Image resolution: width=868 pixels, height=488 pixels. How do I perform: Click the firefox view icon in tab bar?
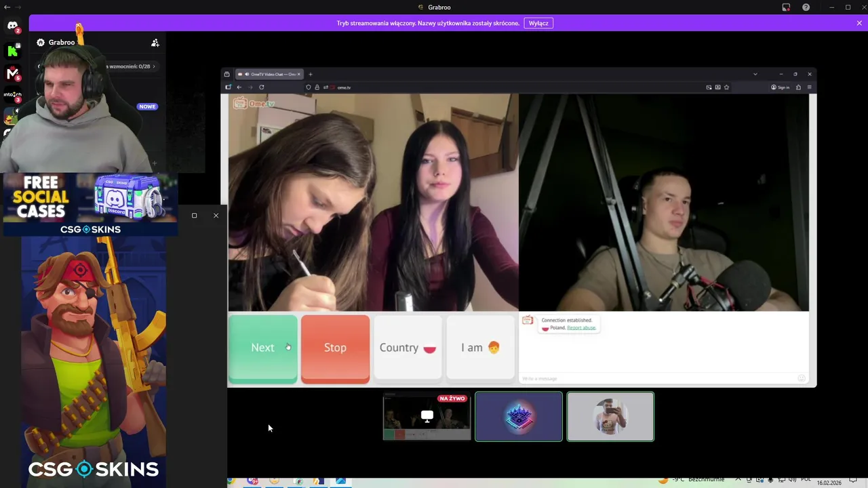pos(227,74)
